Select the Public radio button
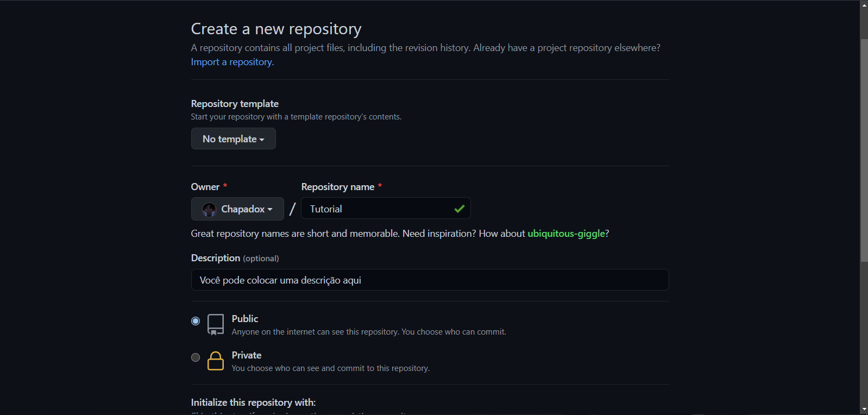 pos(196,321)
